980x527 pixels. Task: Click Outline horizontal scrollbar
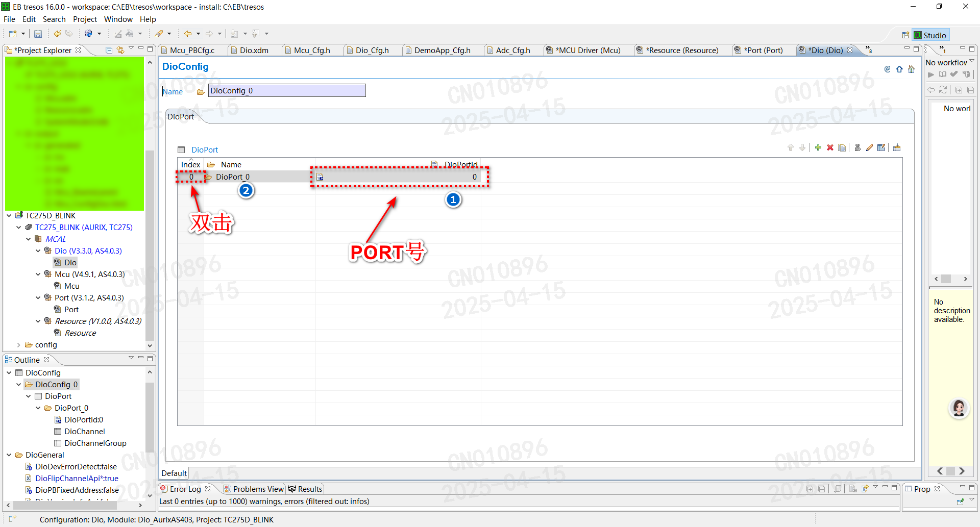coord(65,505)
